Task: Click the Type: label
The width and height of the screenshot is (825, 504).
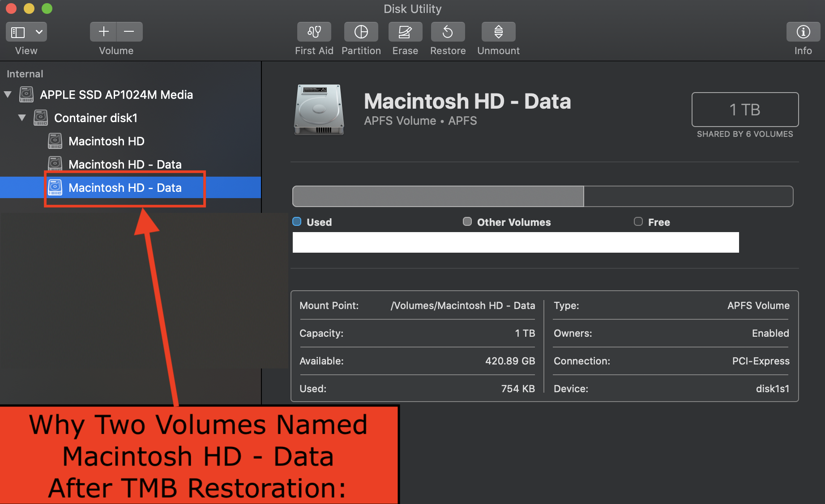Action: pos(566,305)
